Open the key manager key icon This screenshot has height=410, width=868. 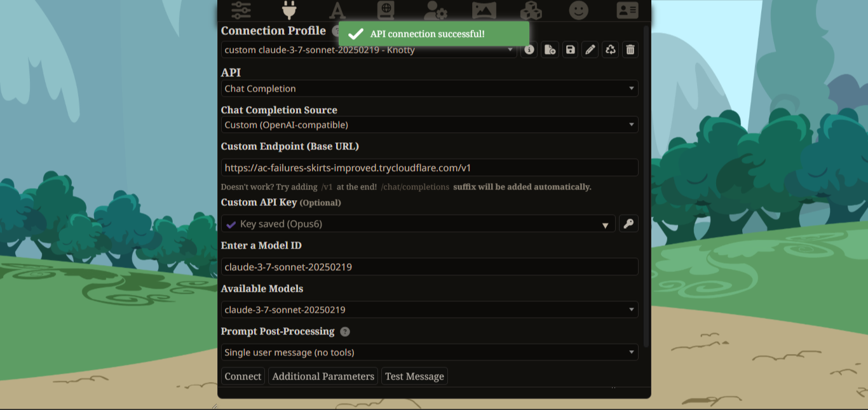628,224
